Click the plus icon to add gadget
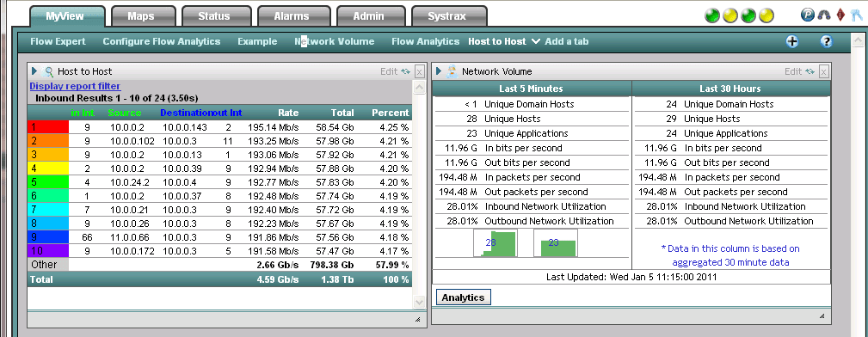Image resolution: width=868 pixels, height=337 pixels. (x=792, y=41)
